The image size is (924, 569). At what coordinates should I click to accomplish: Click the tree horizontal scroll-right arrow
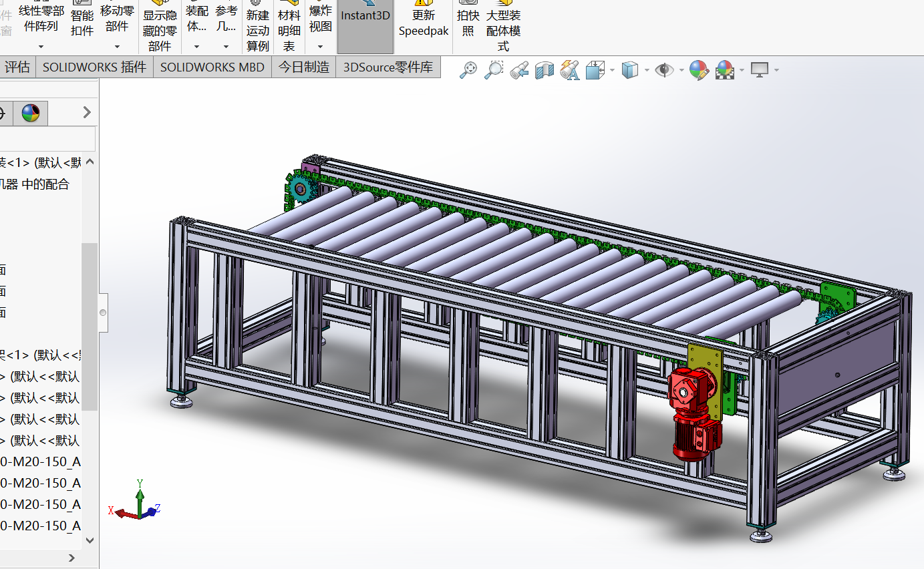tap(73, 558)
